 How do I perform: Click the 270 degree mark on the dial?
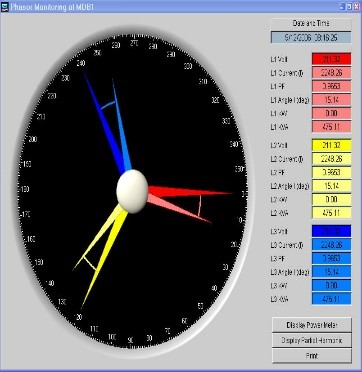pyautogui.click(x=134, y=43)
